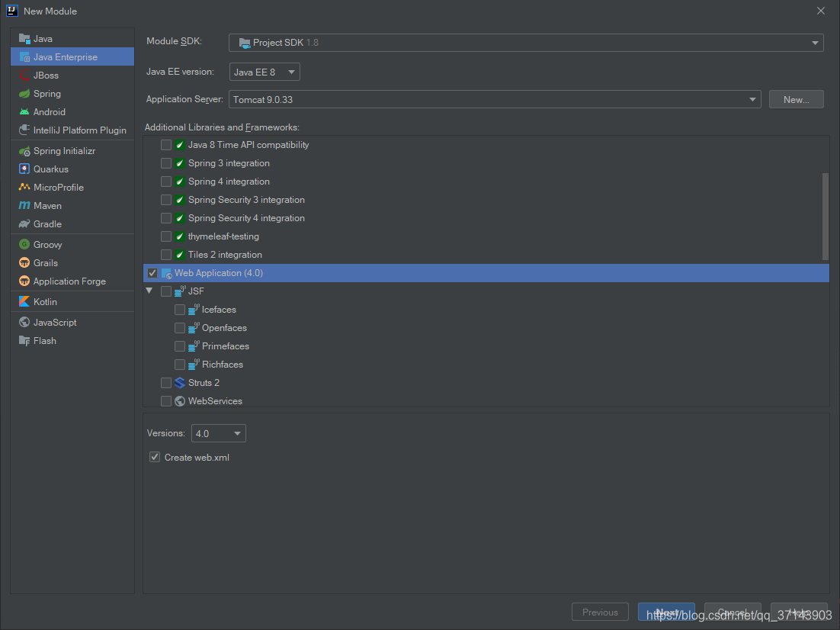The height and width of the screenshot is (630, 840).
Task: Collapse the JSF tree node
Action: coord(149,291)
